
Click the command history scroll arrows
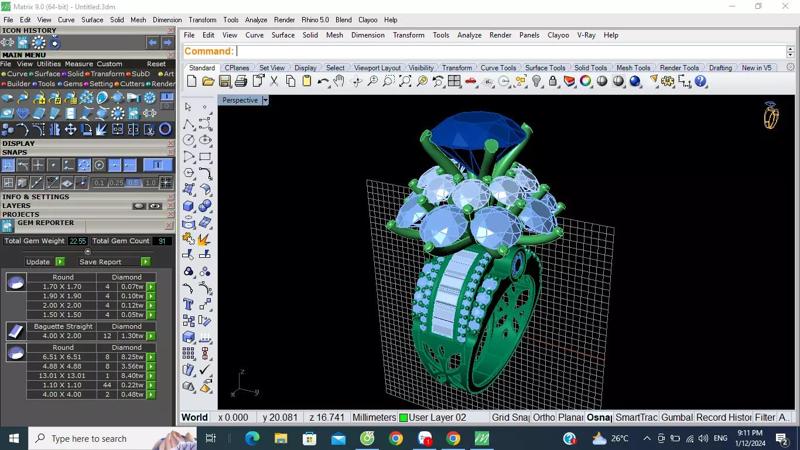790,52
